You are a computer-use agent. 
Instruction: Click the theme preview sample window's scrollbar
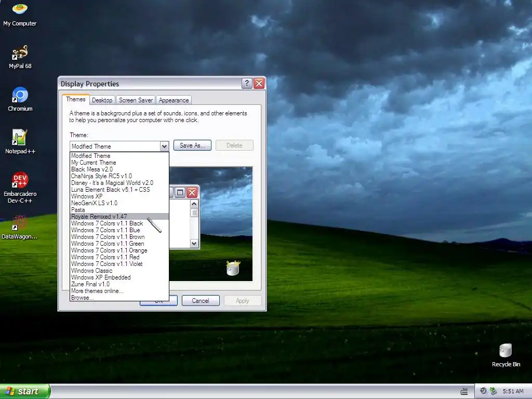click(x=194, y=223)
